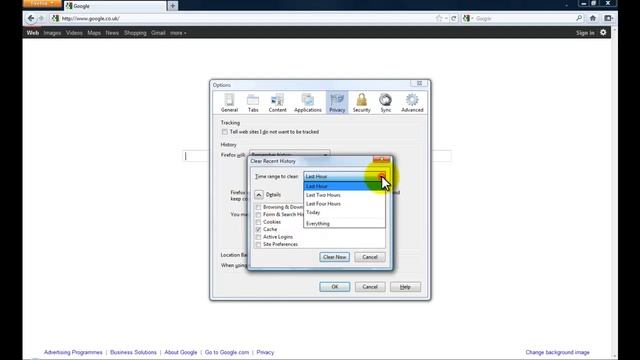
Task: Choose Last Two Hours option
Action: 344,195
